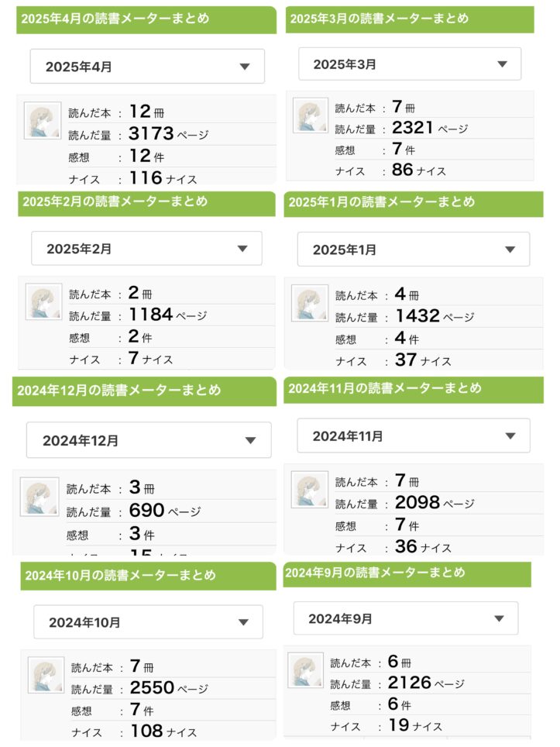Click the avatar in December 2024 summary
This screenshot has width=560, height=747.
40,497
